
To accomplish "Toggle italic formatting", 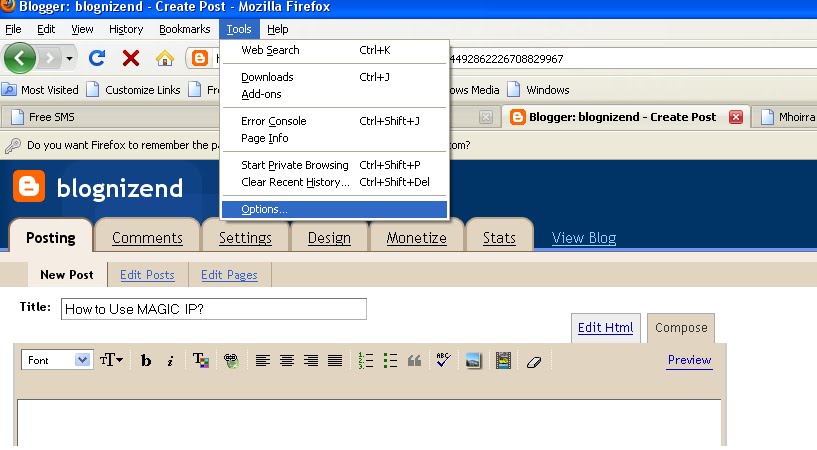I will pos(170,360).
